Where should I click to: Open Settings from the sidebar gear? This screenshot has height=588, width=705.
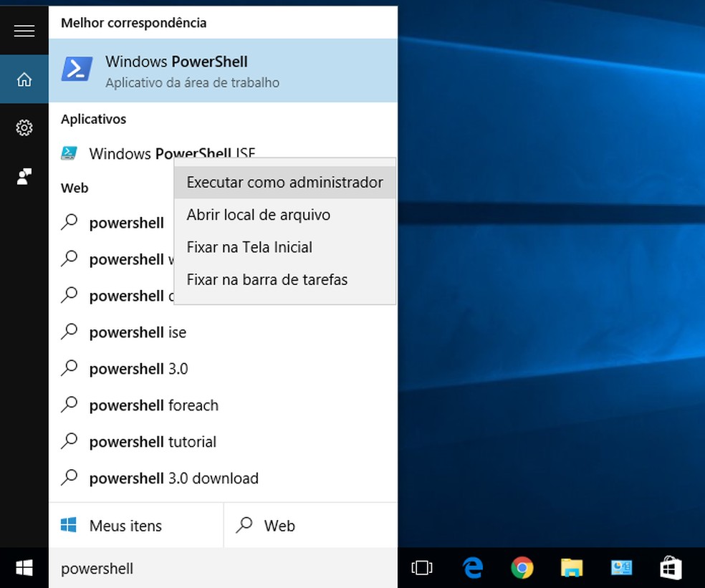tap(24, 127)
